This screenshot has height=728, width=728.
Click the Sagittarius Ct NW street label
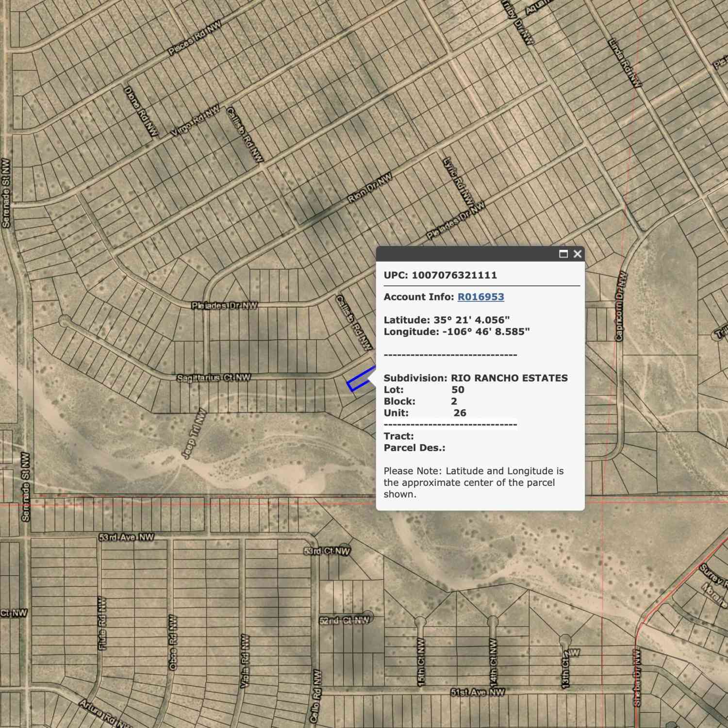pyautogui.click(x=214, y=378)
